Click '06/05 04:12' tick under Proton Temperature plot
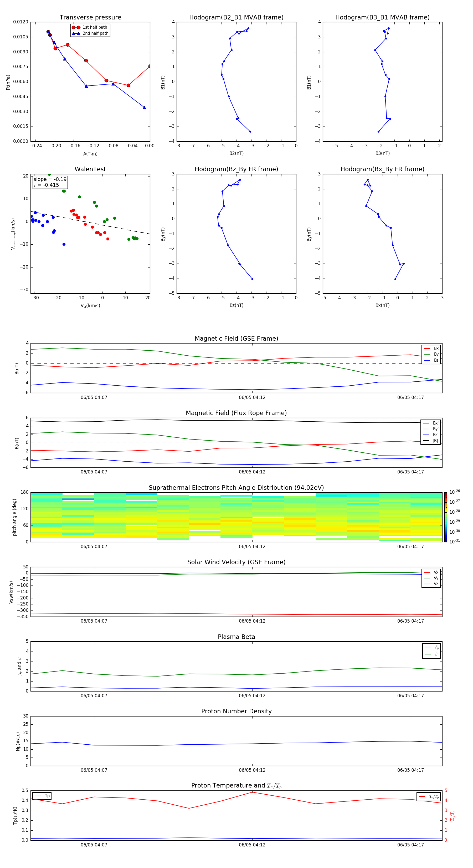Screen dimensions: 473x868 click(x=252, y=845)
